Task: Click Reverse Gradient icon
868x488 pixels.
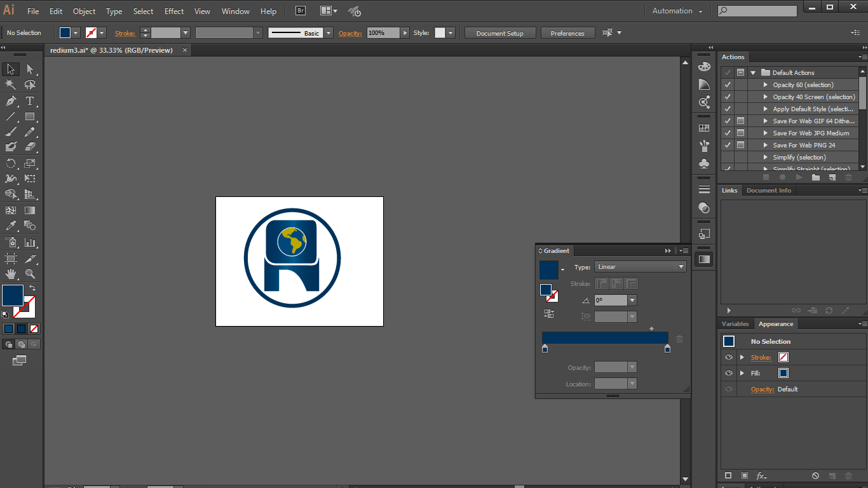Action: click(549, 313)
